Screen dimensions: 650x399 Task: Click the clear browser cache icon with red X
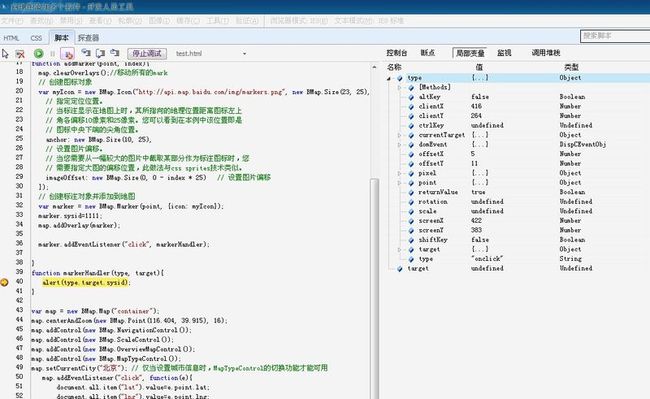tap(19, 53)
